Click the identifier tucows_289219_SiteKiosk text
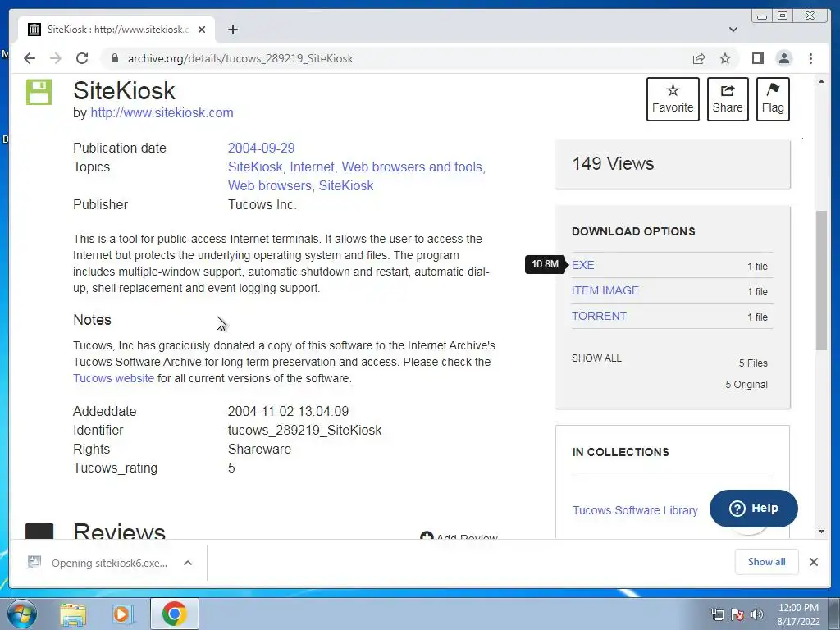 tap(304, 430)
